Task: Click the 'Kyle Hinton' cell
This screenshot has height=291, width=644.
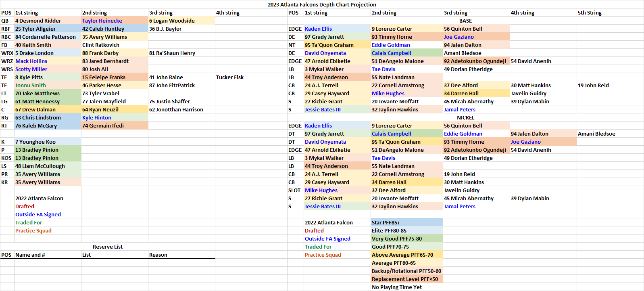Action: pos(115,117)
